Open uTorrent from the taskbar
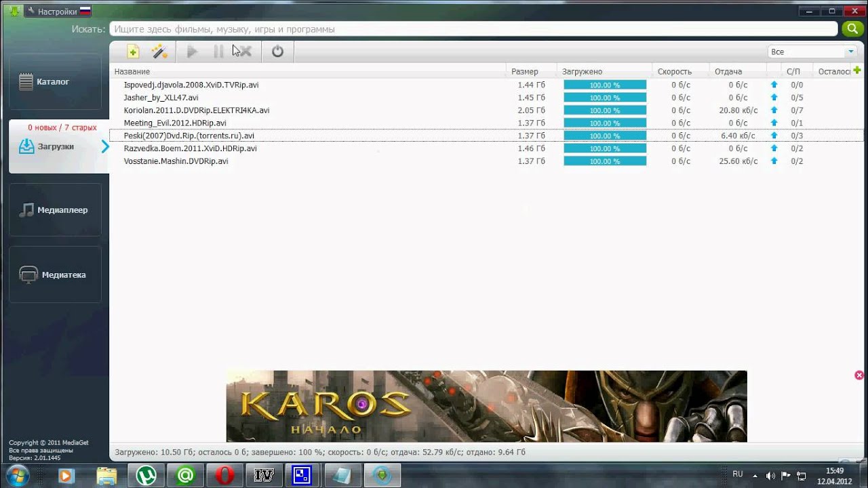The width and height of the screenshot is (868, 488). click(x=146, y=475)
